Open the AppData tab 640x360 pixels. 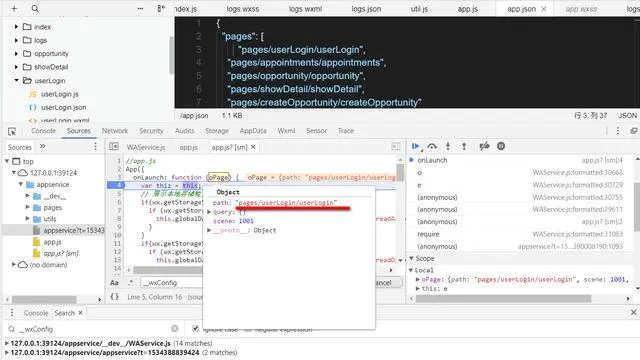click(x=253, y=131)
